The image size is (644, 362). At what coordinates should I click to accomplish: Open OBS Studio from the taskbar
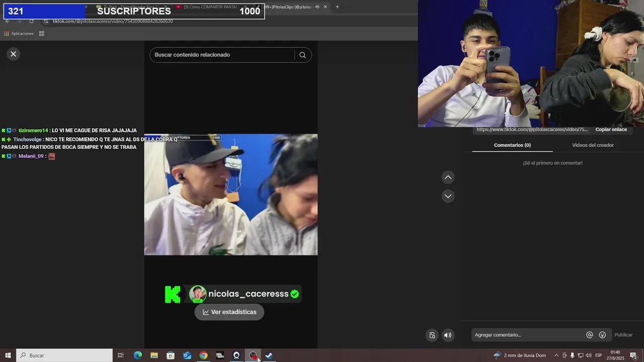(253, 355)
